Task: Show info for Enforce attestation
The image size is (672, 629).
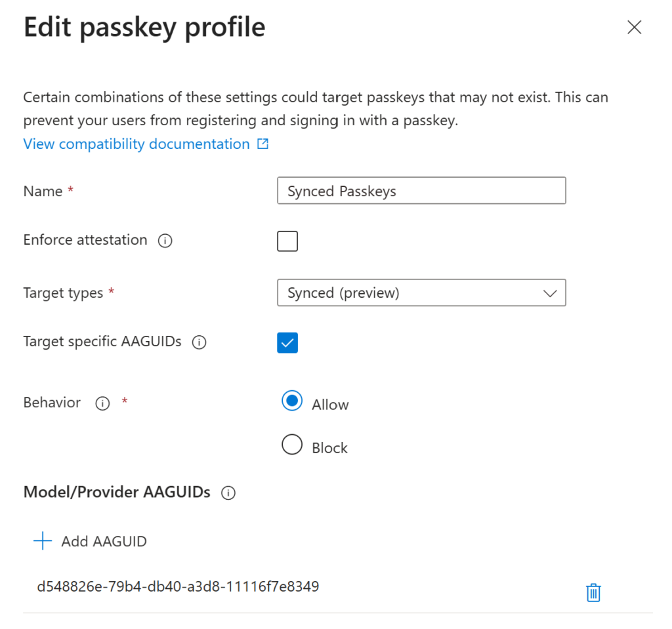Action: click(165, 241)
